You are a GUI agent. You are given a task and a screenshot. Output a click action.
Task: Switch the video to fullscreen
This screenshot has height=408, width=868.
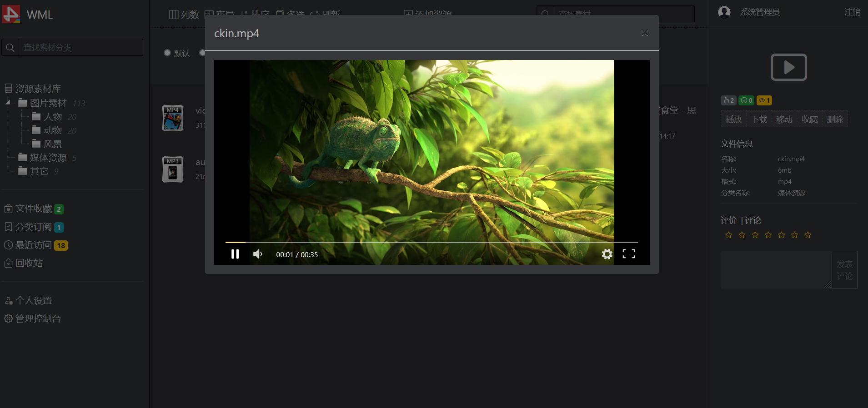tap(629, 254)
